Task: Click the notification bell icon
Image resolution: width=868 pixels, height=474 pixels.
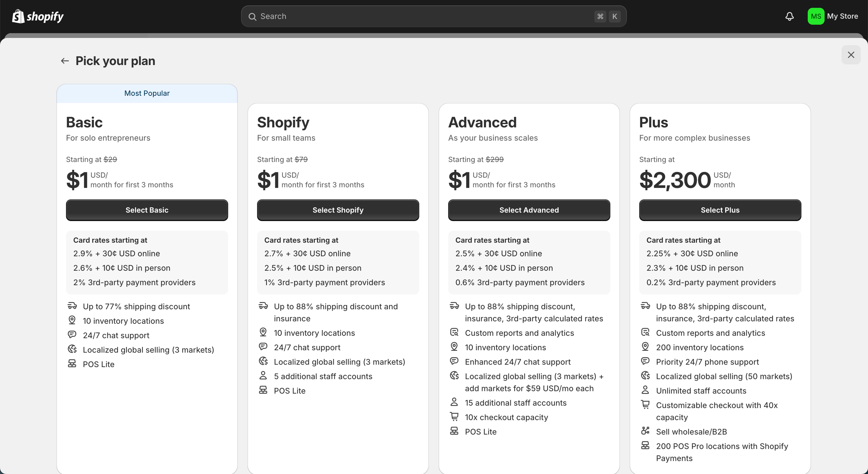Action: 789,16
